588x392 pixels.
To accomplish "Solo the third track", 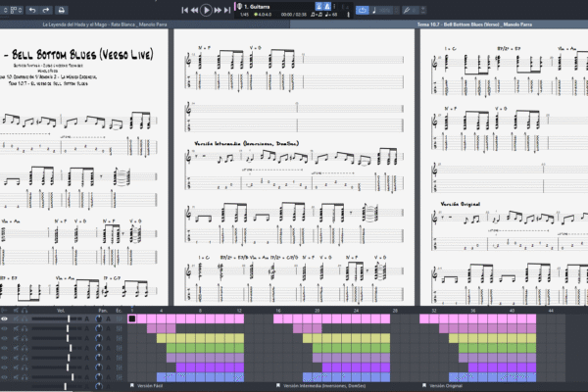I will [24, 338].
